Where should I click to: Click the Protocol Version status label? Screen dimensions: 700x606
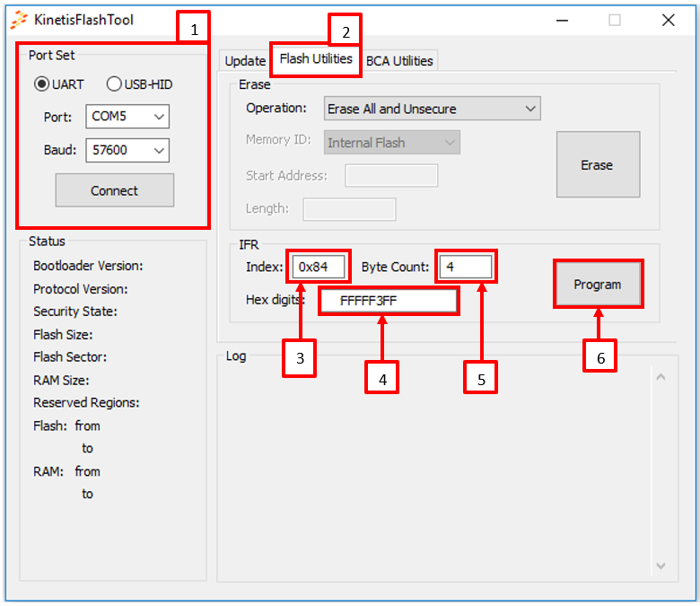pyautogui.click(x=81, y=289)
